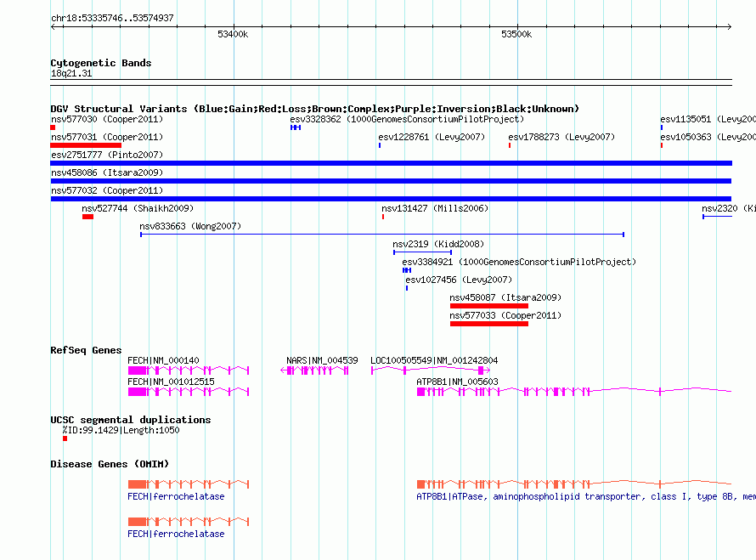This screenshot has width=756, height=560.
Task: Open the NARS|NM_004539 gene label
Action: tap(322, 360)
